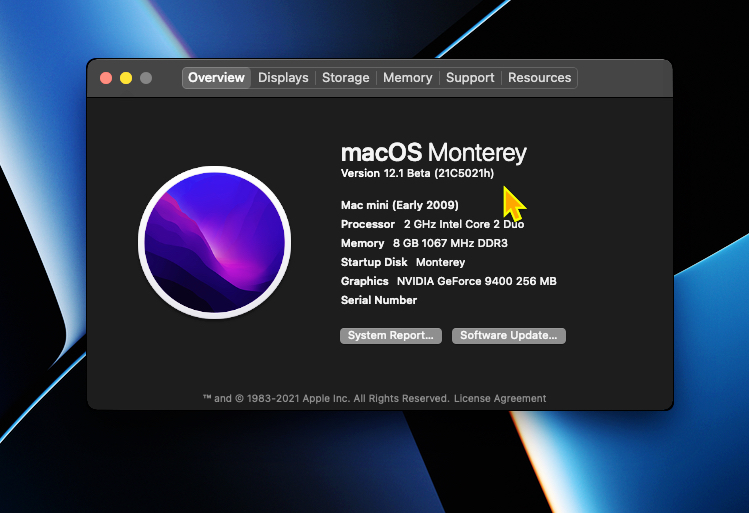
Task: Open the License Agreement link
Action: point(500,398)
